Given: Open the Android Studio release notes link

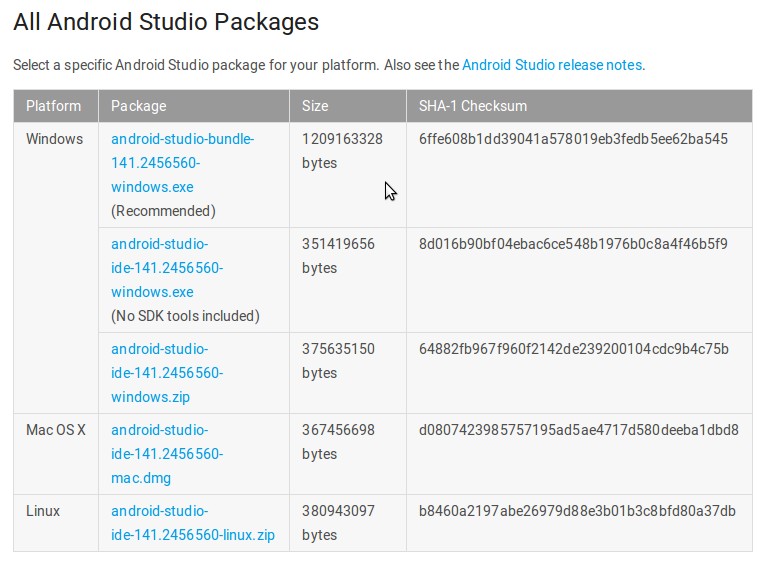Looking at the screenshot, I should pos(552,65).
